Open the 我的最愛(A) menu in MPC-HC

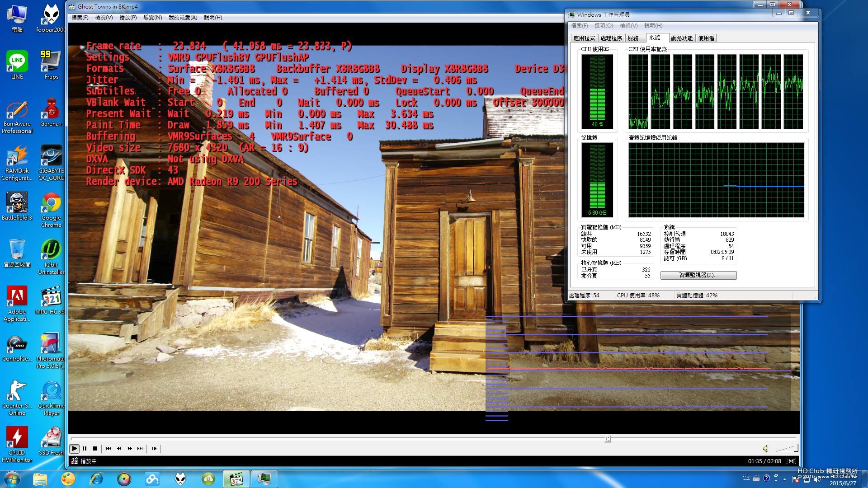pyautogui.click(x=183, y=18)
